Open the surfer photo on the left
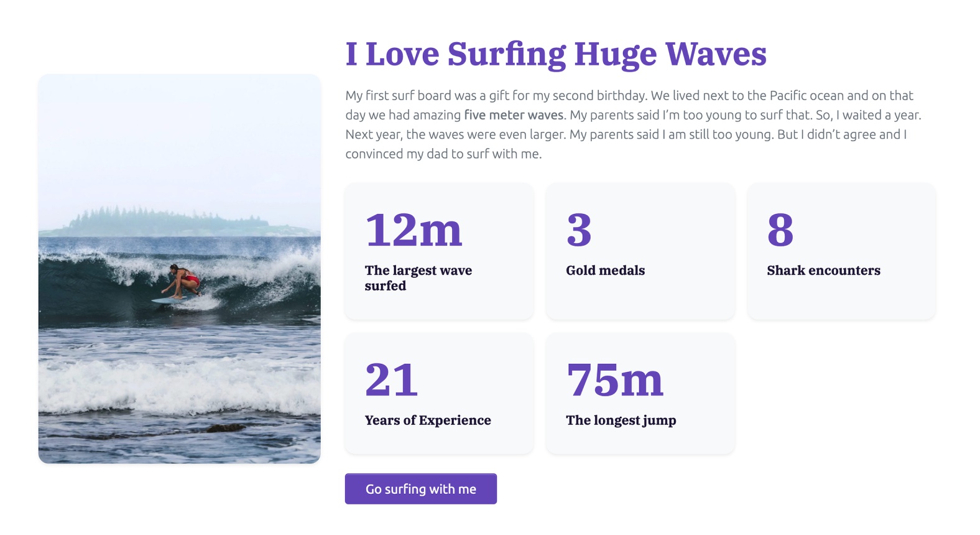This screenshot has width=980, height=535. point(180,269)
